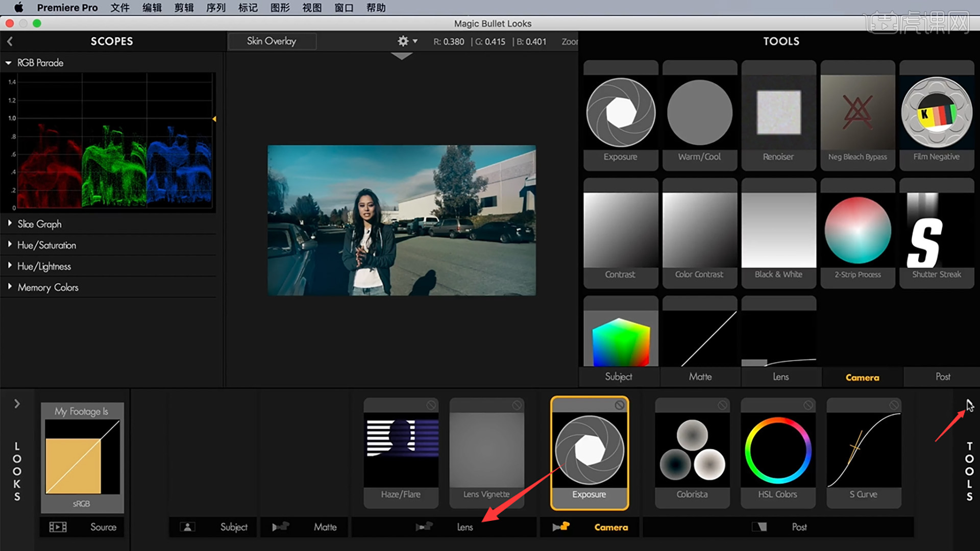Select the Shutter Streak tool
The height and width of the screenshot is (551, 980).
(936, 231)
